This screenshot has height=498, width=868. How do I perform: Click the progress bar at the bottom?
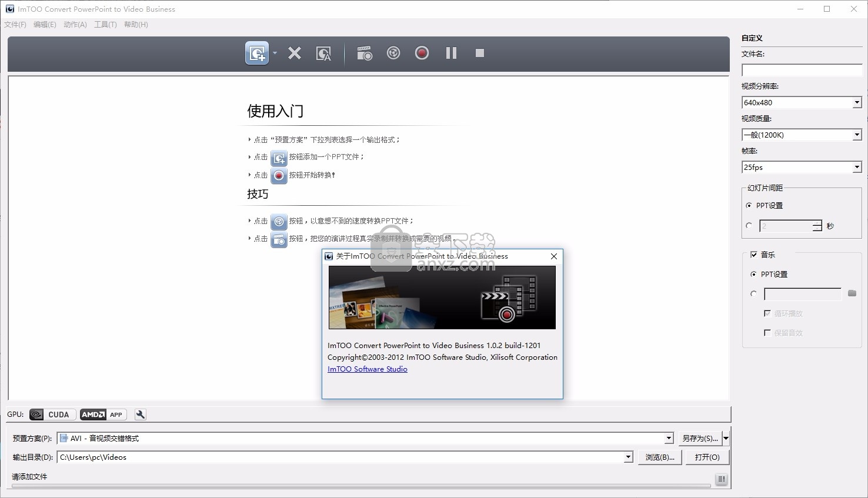point(361,486)
